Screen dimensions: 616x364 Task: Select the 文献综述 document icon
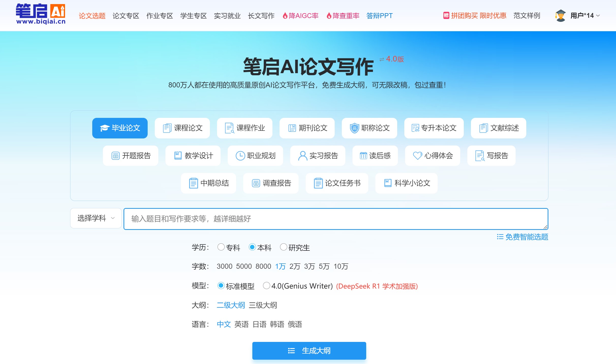pyautogui.click(x=484, y=128)
